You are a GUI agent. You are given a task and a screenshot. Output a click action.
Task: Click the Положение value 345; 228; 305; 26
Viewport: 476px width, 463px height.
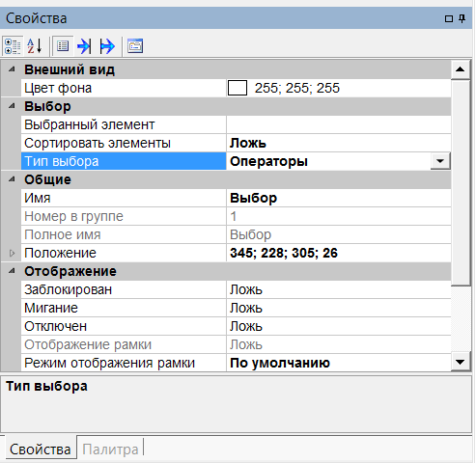(x=284, y=253)
